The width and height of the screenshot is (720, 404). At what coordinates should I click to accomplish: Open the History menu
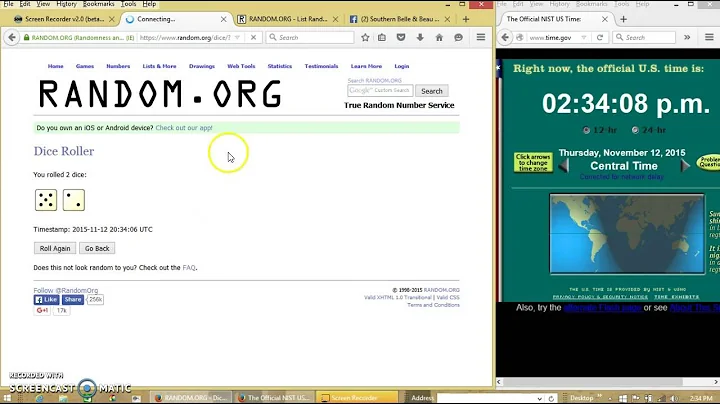66,4
